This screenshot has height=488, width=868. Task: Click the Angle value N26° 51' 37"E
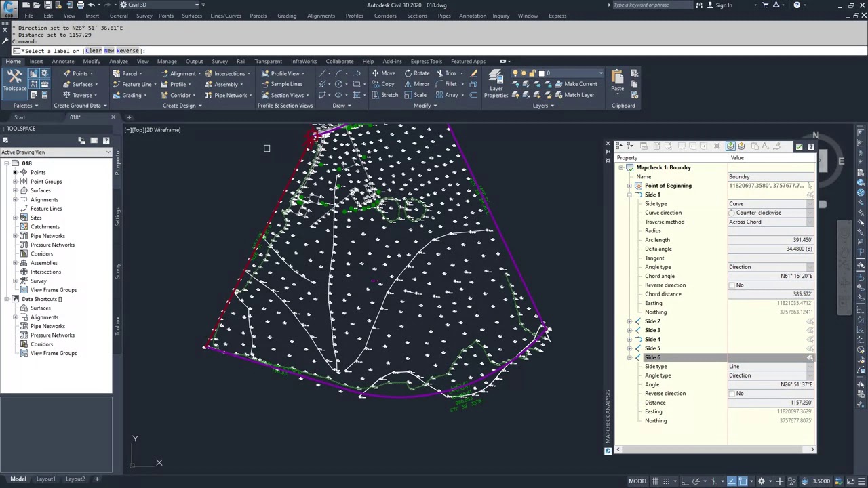tap(771, 384)
